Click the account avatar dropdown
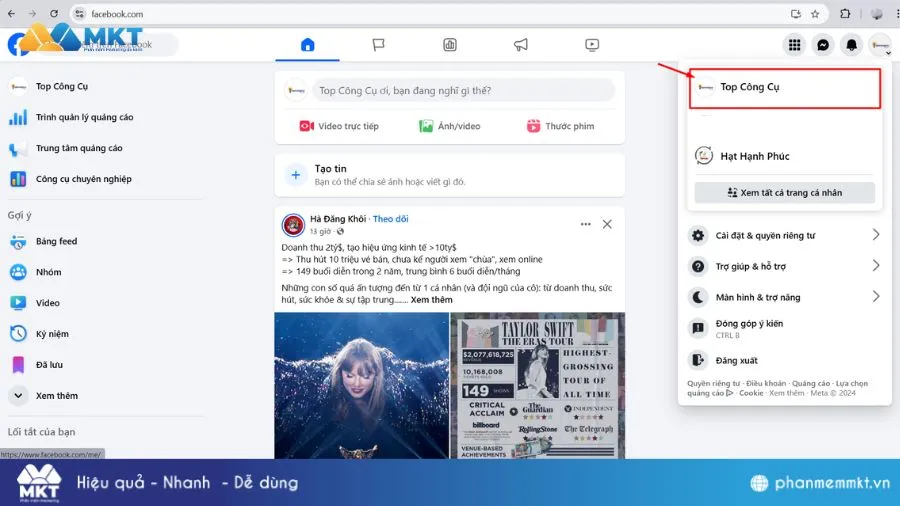The image size is (900, 506). pyautogui.click(x=880, y=45)
